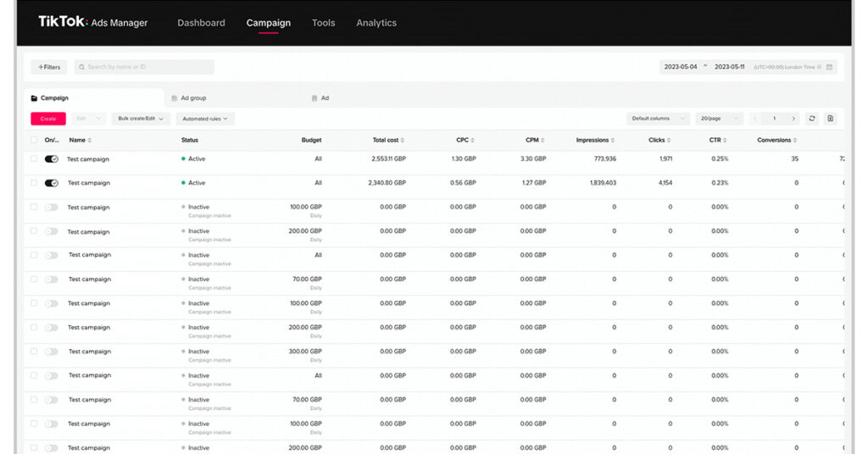Image resolution: width=868 pixels, height=454 pixels.
Task: Click the (UTC+00:00) London Time label
Action: [784, 67]
